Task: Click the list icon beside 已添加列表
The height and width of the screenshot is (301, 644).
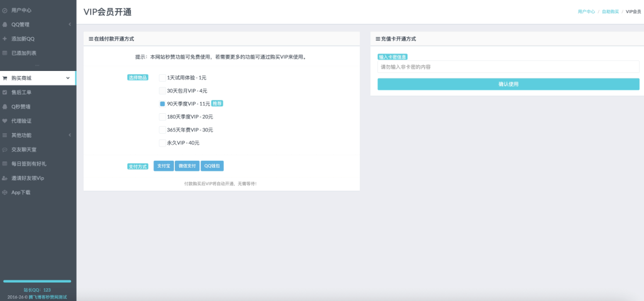Action: tap(5, 53)
